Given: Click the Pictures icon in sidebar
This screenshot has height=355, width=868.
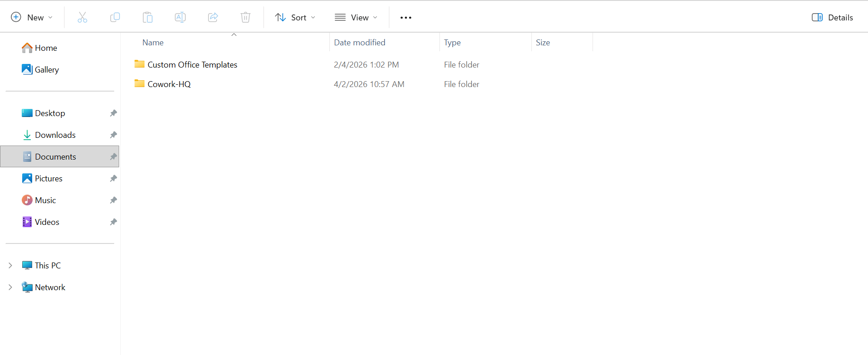Looking at the screenshot, I should 27,178.
